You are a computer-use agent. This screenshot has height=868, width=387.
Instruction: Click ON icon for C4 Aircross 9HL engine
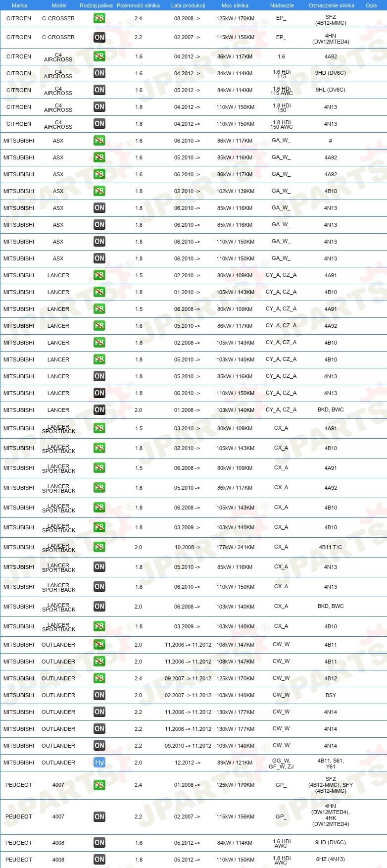tap(99, 90)
